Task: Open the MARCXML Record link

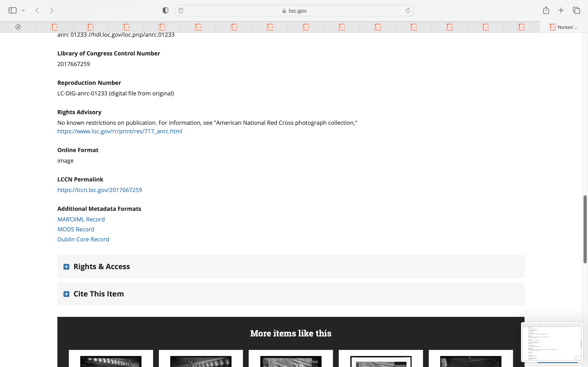Action: [x=81, y=219]
